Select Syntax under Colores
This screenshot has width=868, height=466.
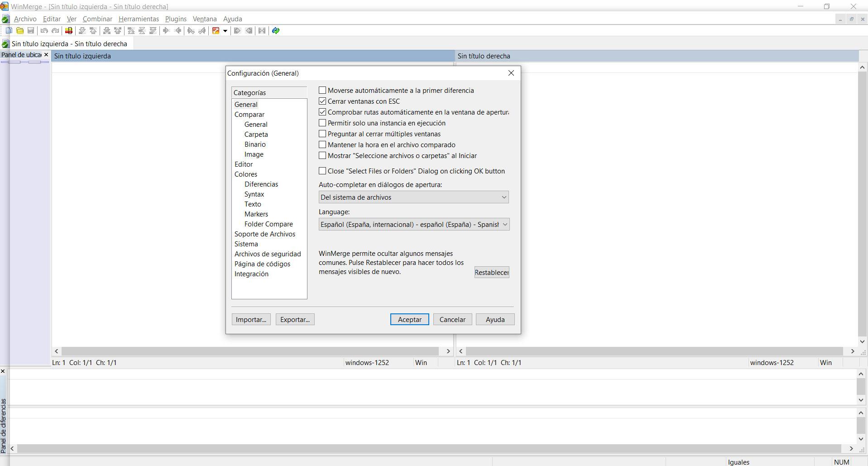point(254,194)
